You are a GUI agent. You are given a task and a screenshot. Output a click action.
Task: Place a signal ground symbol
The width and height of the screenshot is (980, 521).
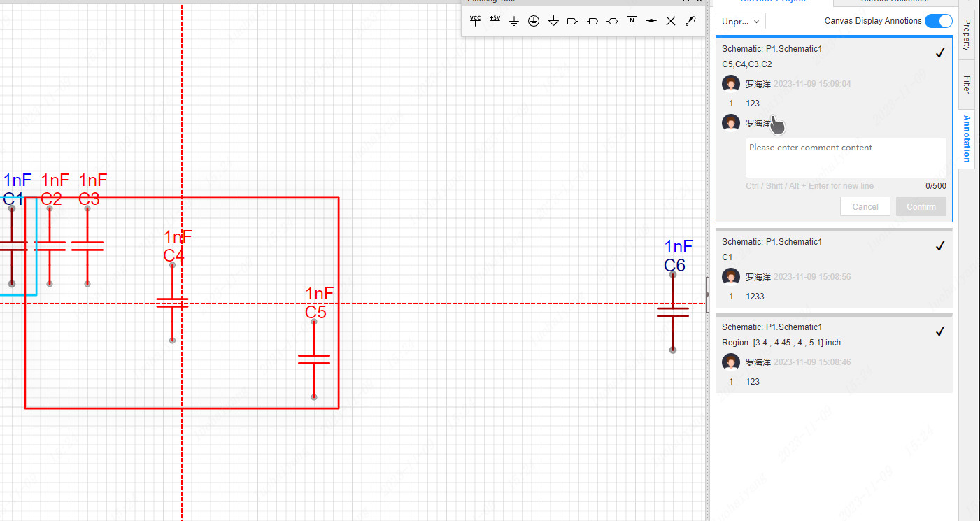pyautogui.click(x=514, y=21)
